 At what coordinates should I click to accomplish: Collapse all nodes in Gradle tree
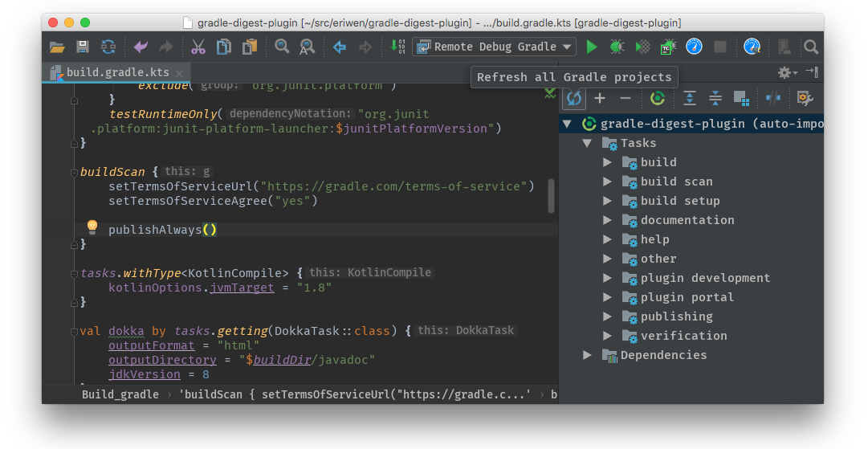pos(715,98)
